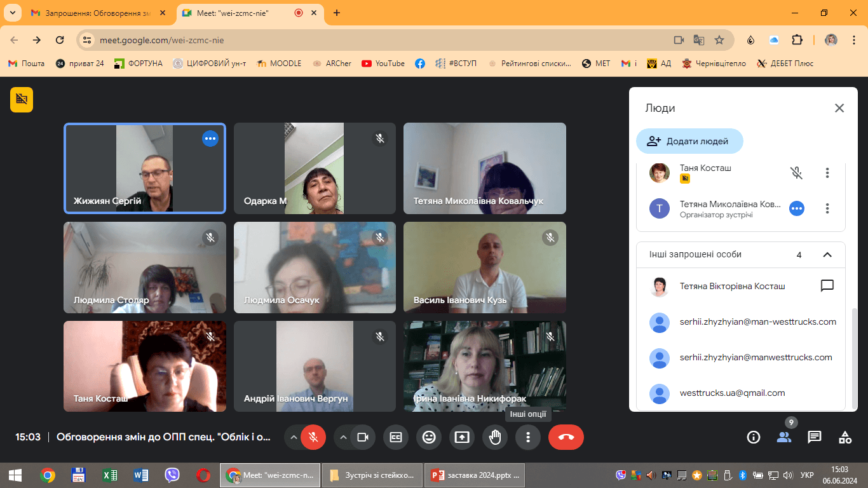Collapse the Інші запрошені особи section
Viewport: 868px width, 488px height.
[827, 255]
